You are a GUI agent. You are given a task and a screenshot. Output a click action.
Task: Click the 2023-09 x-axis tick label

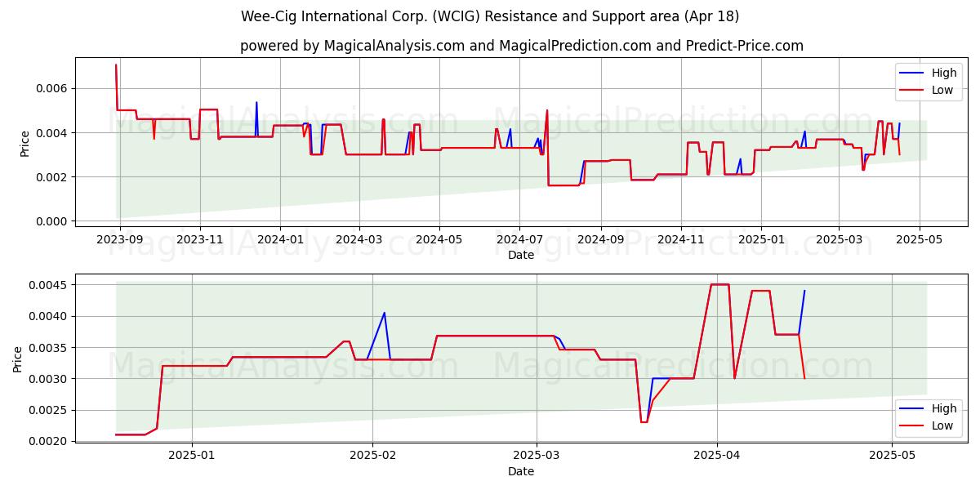click(120, 239)
